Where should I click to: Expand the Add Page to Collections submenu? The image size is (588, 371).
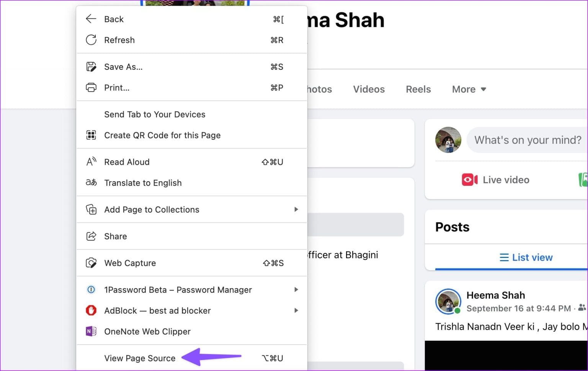click(x=296, y=209)
